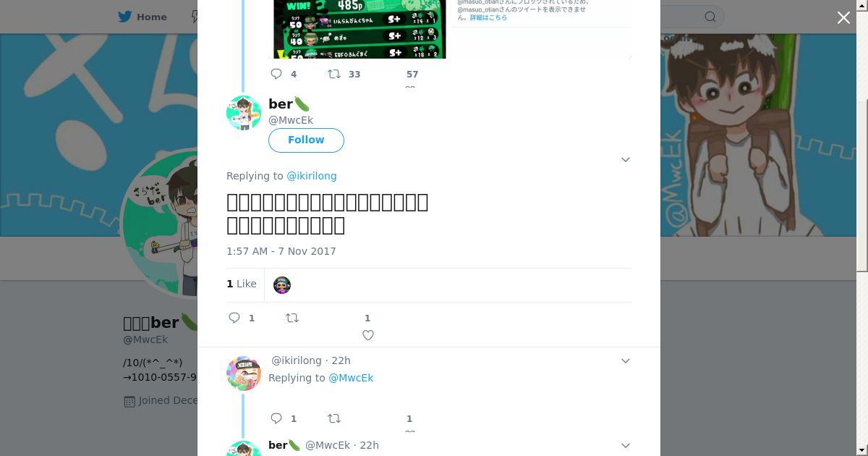Click reply icon showing 4 replies

[276, 74]
